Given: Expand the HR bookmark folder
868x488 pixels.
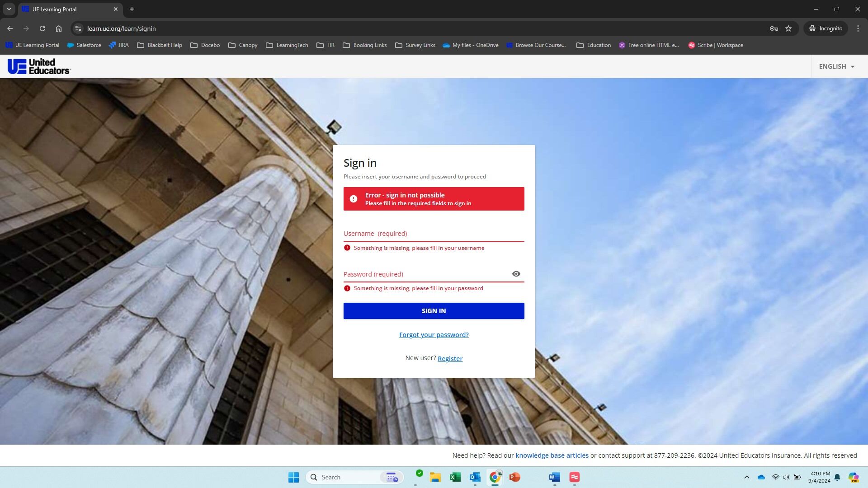Looking at the screenshot, I should pyautogui.click(x=325, y=45).
